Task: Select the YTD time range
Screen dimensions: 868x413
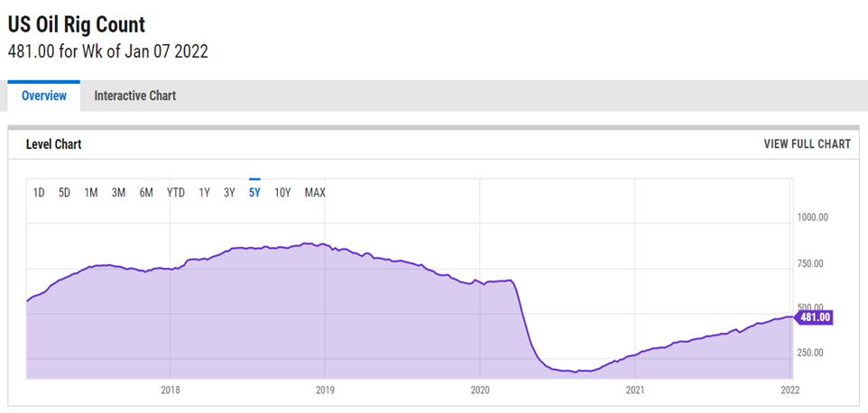Action: pos(176,193)
